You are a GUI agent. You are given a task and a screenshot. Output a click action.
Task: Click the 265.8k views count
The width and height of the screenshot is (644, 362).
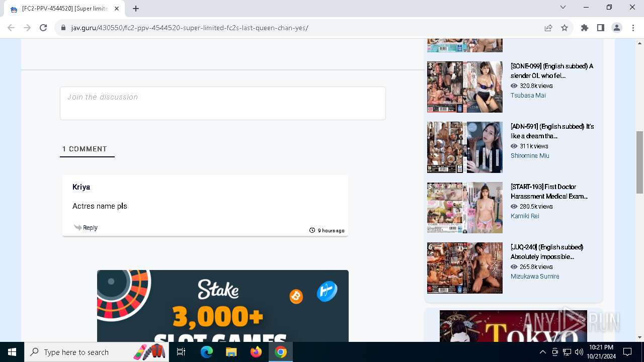[536, 267]
